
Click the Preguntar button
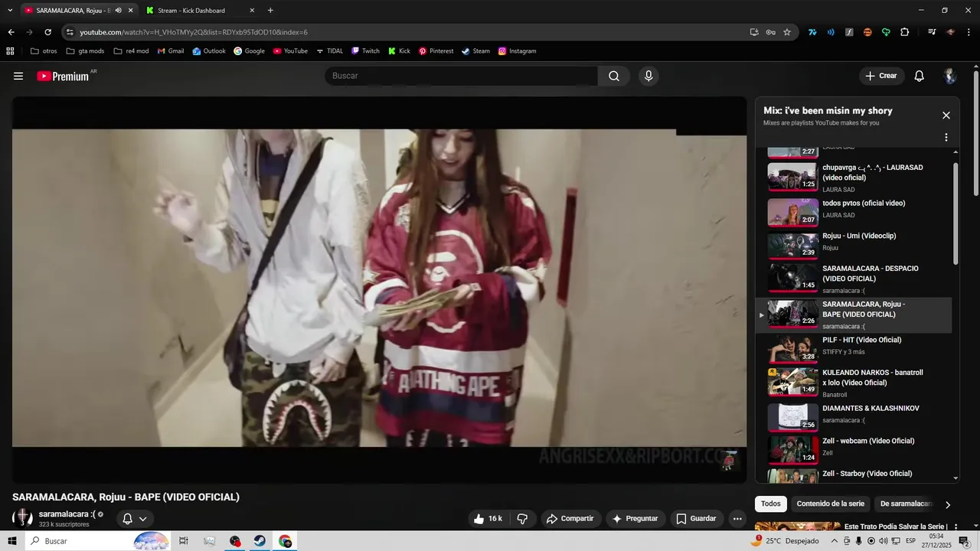click(x=635, y=519)
